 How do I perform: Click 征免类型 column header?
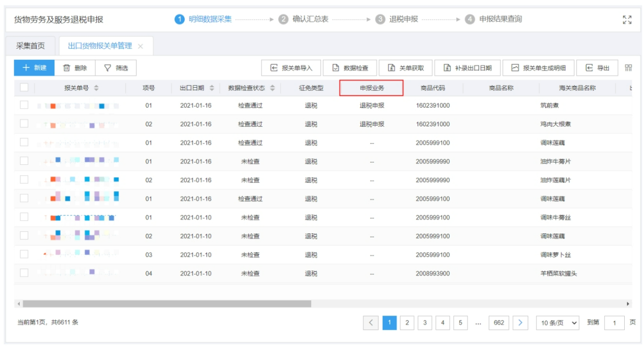point(311,88)
